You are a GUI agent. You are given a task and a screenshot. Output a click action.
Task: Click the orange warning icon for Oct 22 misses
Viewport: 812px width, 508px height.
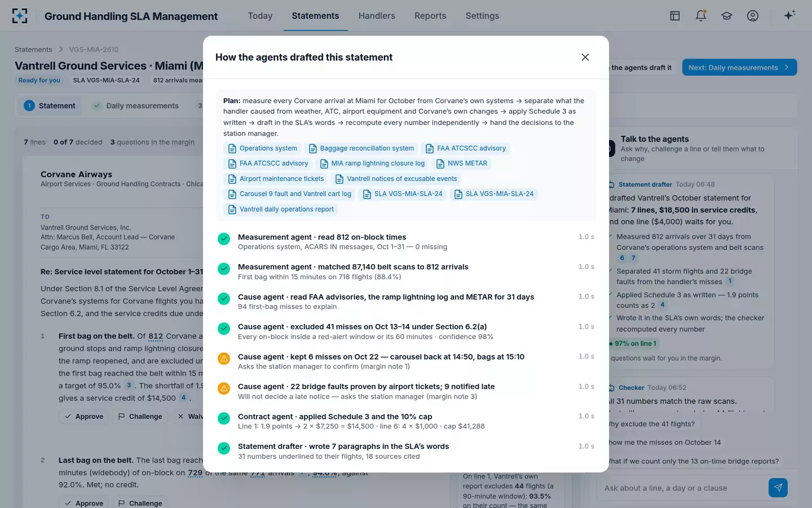click(x=224, y=358)
